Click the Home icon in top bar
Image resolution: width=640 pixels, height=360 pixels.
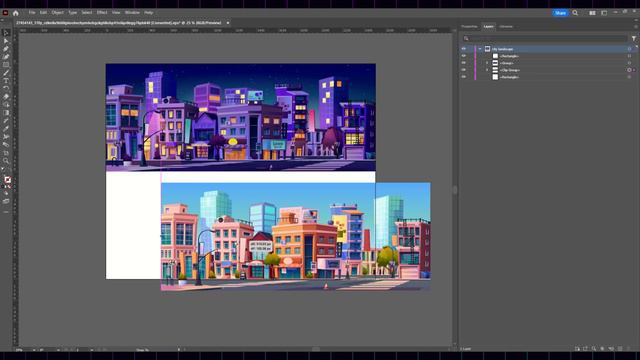(x=16, y=13)
